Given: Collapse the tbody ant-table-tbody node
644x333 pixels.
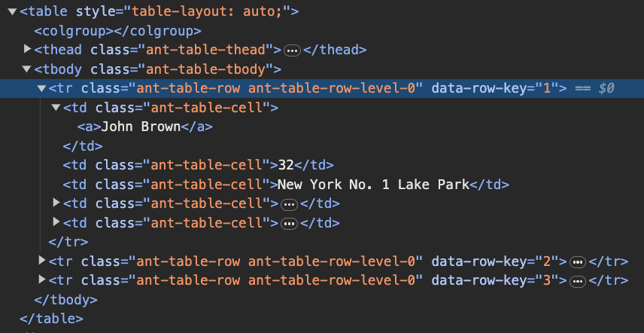Looking at the screenshot, I should pyautogui.click(x=26, y=69).
